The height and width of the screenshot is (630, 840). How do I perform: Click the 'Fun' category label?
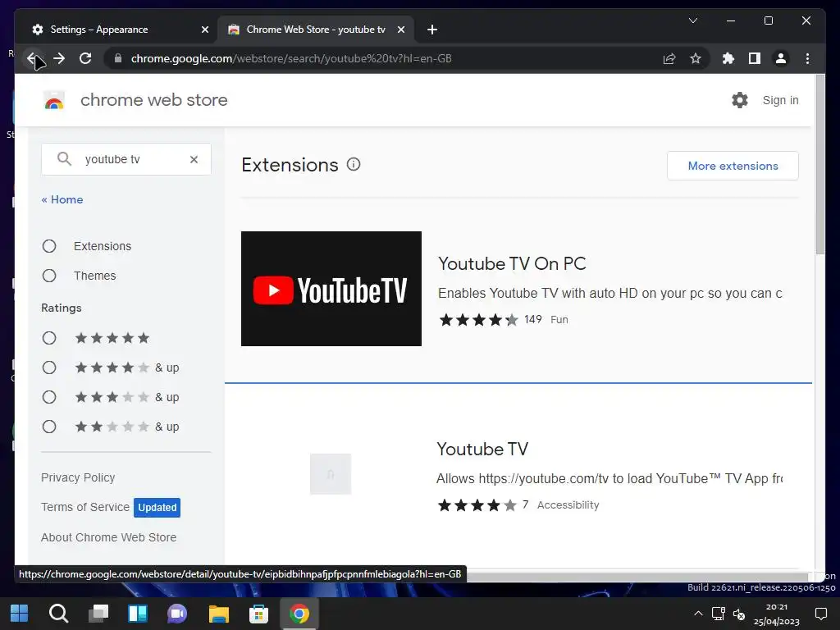click(x=559, y=320)
